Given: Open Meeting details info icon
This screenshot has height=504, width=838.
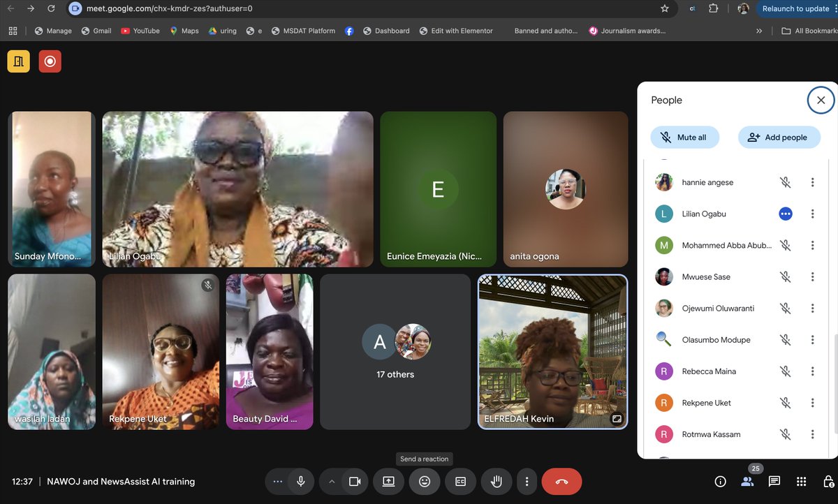Looking at the screenshot, I should (721, 482).
